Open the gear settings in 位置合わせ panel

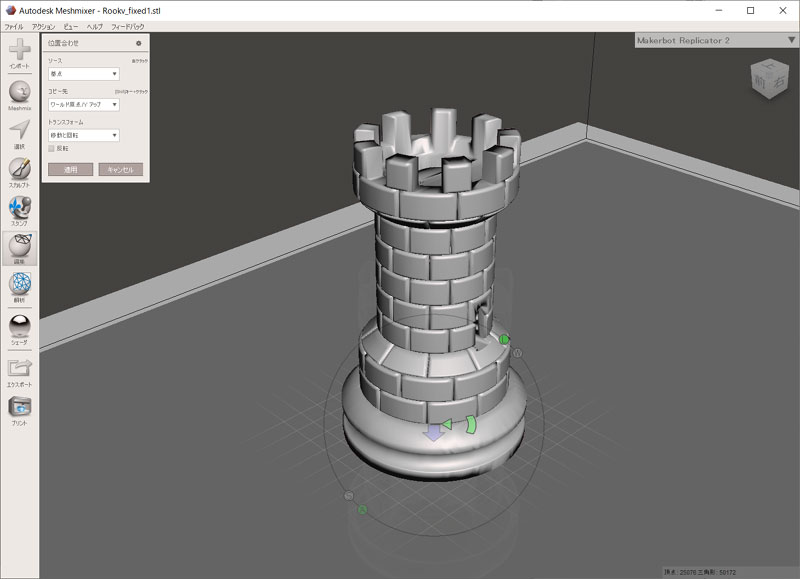138,44
